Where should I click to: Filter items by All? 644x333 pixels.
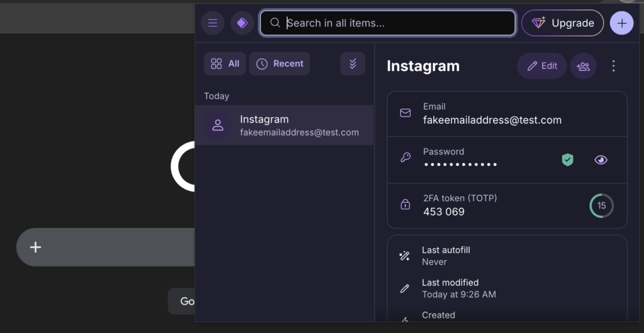pos(225,63)
